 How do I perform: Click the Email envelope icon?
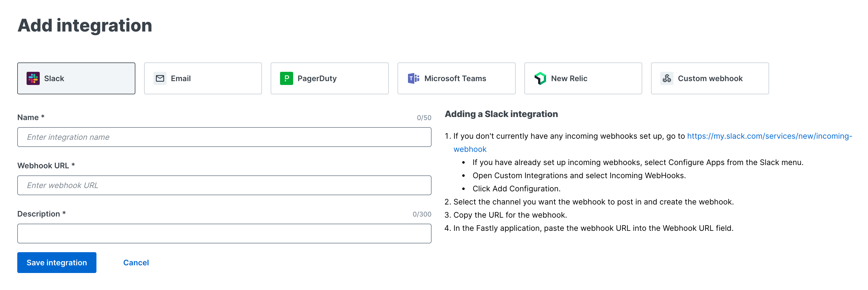pyautogui.click(x=160, y=78)
